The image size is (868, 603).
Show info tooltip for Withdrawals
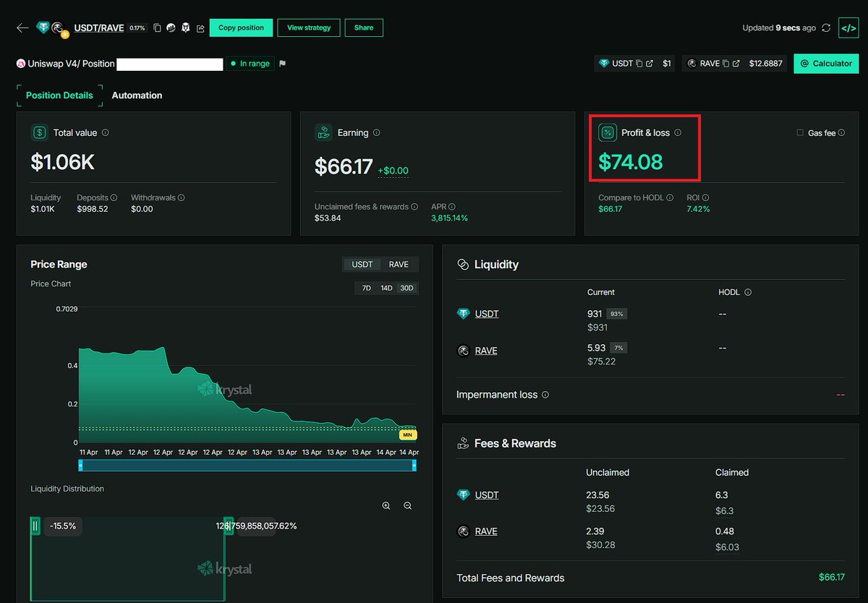click(x=181, y=197)
